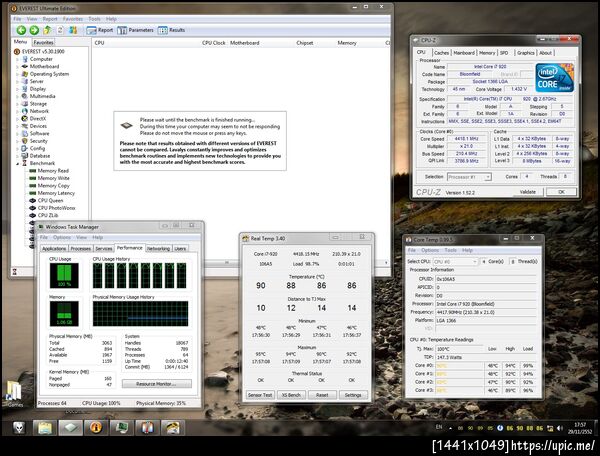600x456 pixels.
Task: Click the EN language indicator in tray
Action: 439,427
